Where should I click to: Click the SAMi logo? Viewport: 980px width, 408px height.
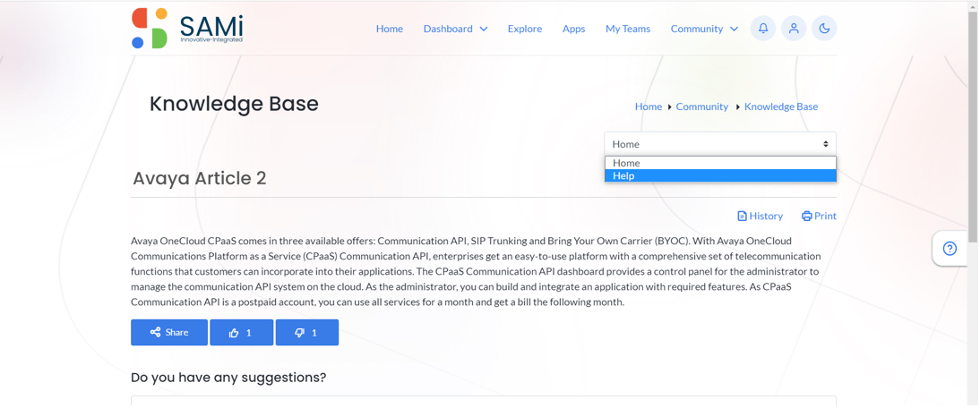(187, 28)
